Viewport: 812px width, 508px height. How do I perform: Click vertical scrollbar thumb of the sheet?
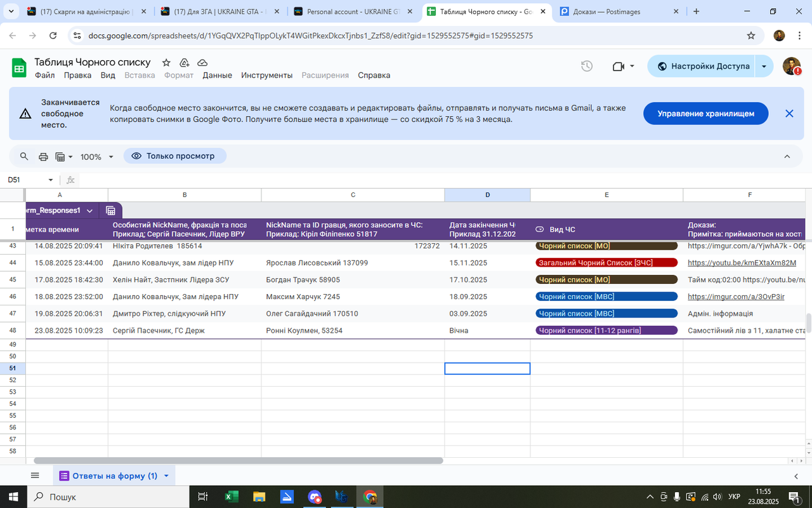pos(808,323)
